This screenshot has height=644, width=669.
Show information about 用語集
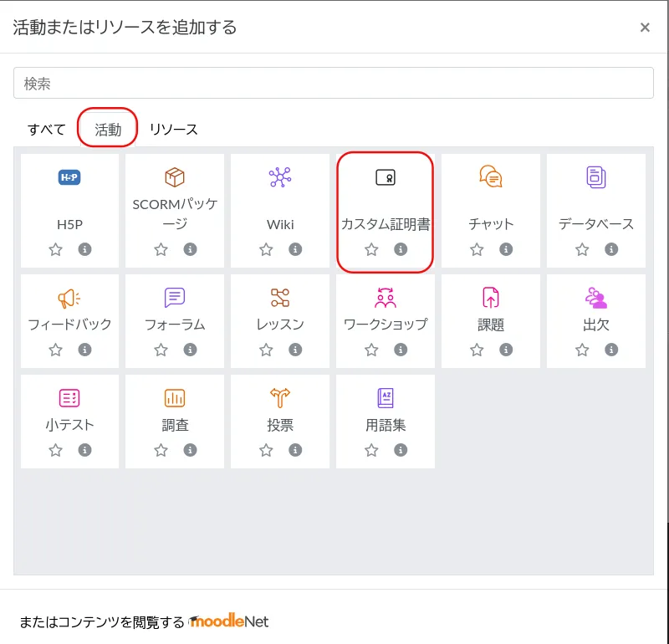pos(401,450)
